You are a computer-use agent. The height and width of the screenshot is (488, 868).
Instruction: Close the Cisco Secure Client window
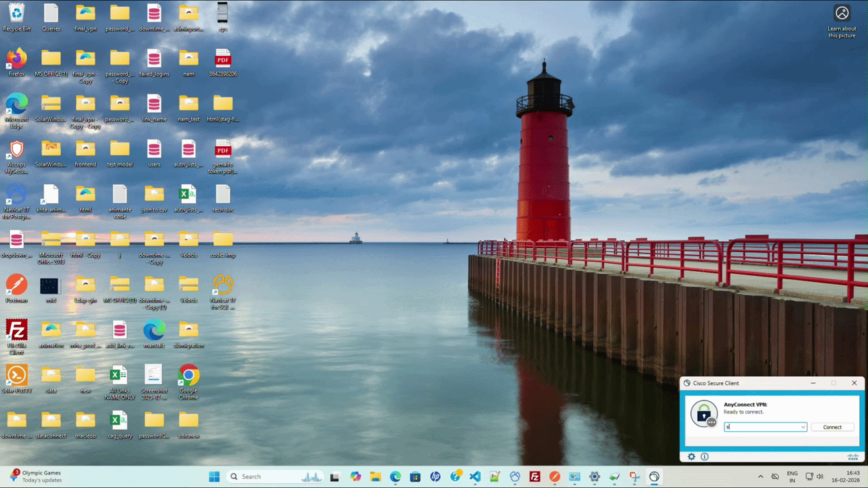[x=854, y=383]
